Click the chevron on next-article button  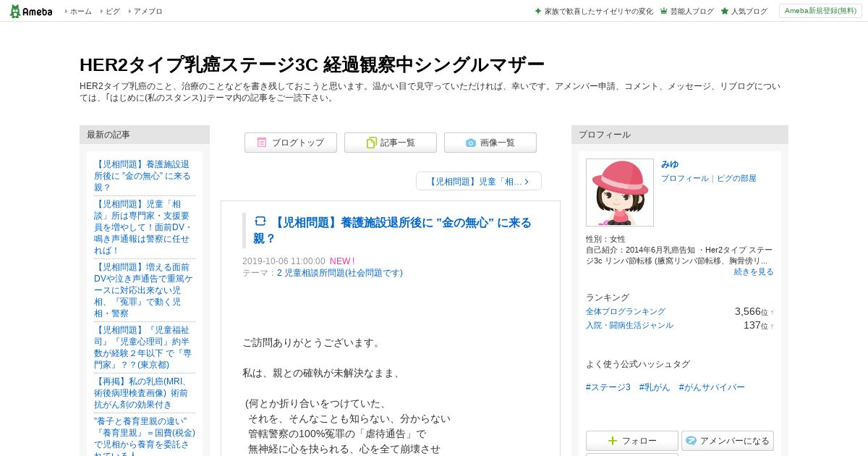tap(527, 182)
